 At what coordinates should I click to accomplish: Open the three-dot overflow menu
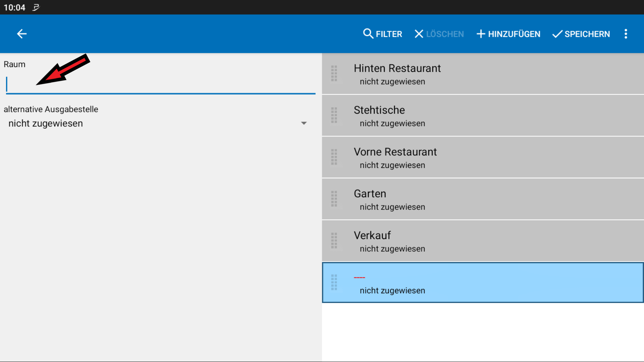[626, 34]
